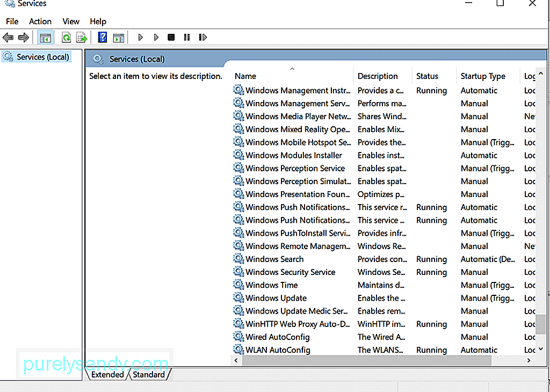550x392 pixels.
Task: Toggle the Show/Hide Action Pane icon
Action: point(119,38)
